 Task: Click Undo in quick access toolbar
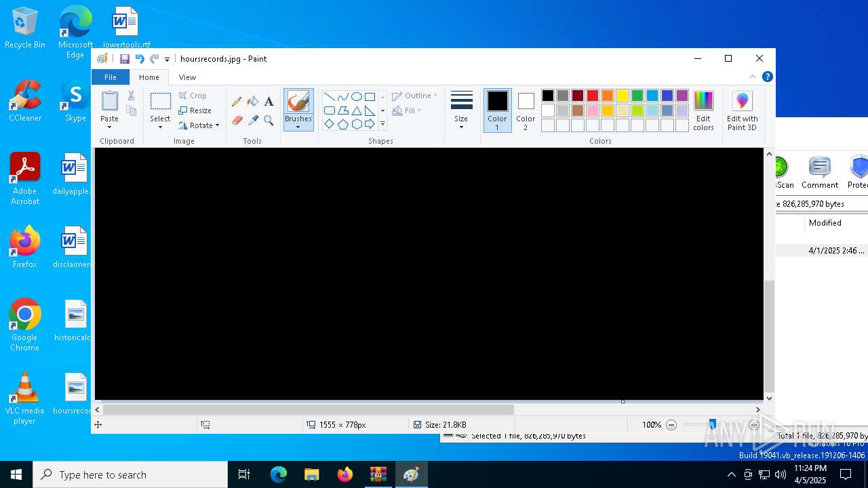click(140, 59)
